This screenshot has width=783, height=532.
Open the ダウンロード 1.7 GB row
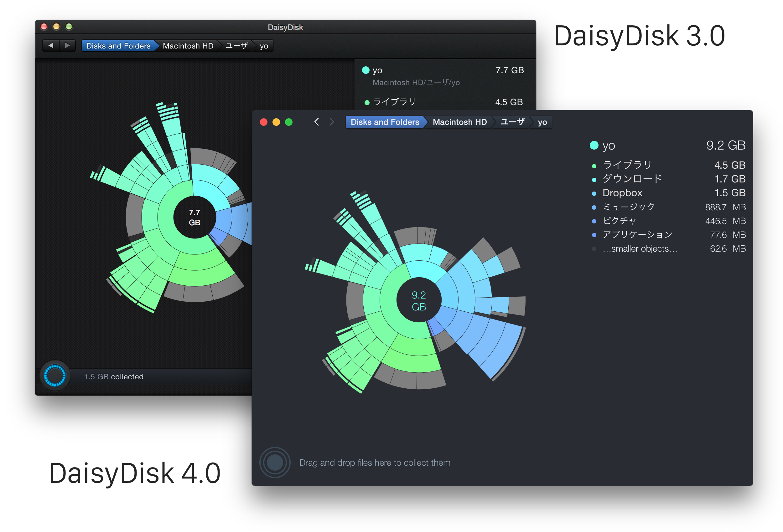coord(667,179)
